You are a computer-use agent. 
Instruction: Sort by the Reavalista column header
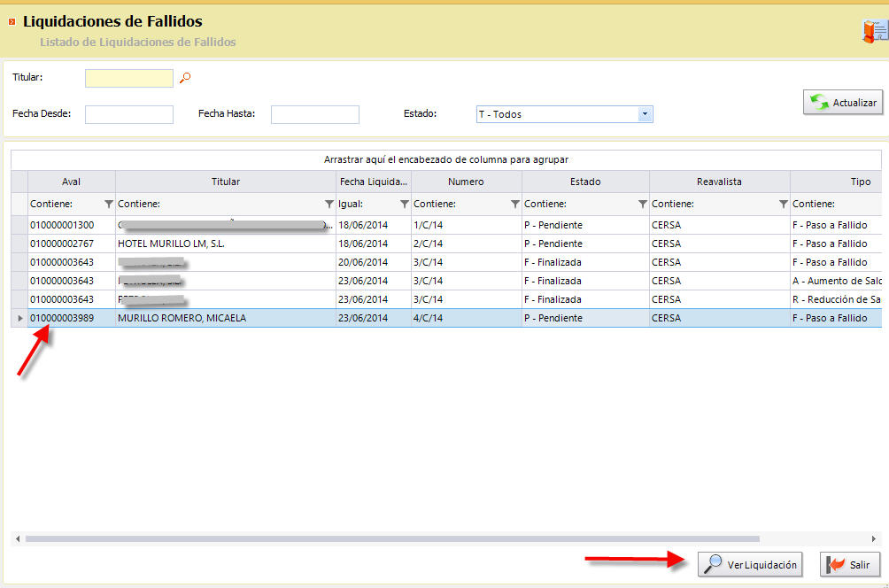click(x=720, y=182)
